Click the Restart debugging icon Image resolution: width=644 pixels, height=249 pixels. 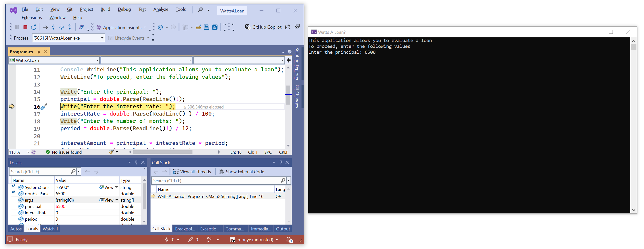pyautogui.click(x=34, y=27)
